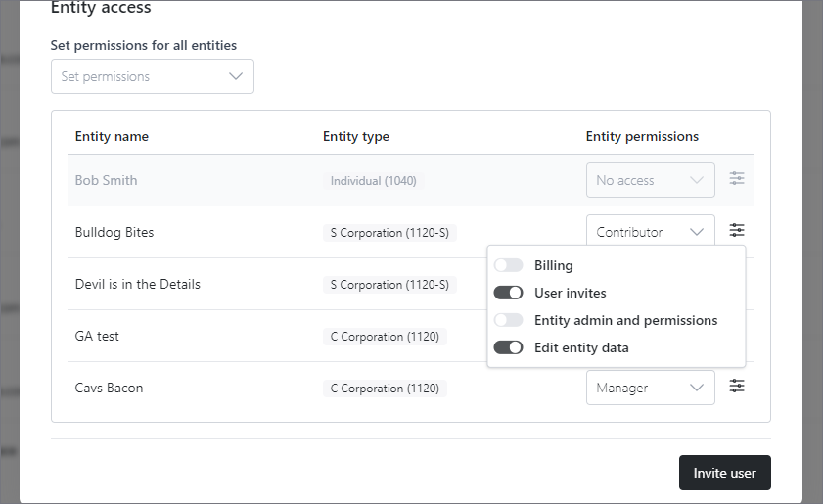The width and height of the screenshot is (823, 504).
Task: Disable the Edit entity data toggle
Action: (508, 347)
